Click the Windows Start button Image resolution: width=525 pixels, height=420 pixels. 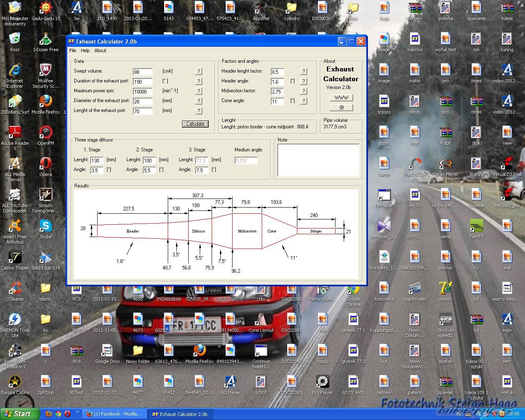click(x=20, y=414)
